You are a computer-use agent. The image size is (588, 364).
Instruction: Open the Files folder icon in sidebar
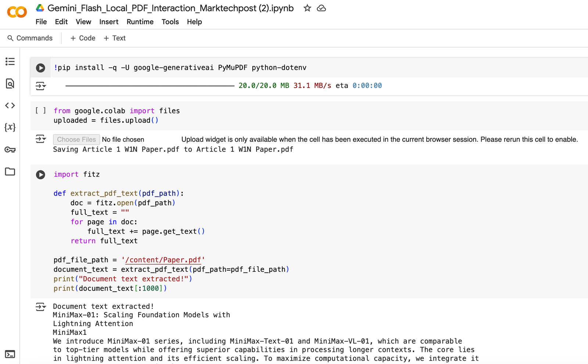coord(10,172)
